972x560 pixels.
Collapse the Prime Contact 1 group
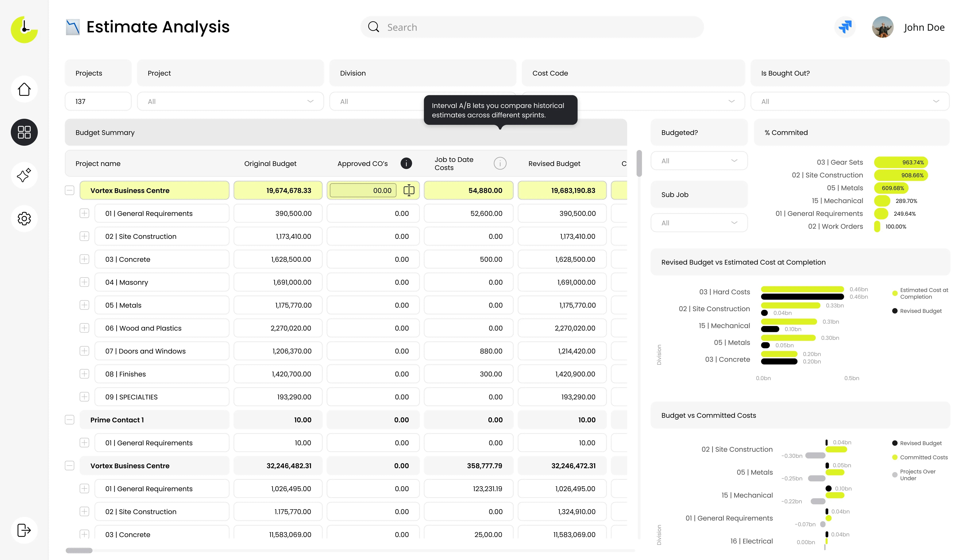[x=70, y=420]
